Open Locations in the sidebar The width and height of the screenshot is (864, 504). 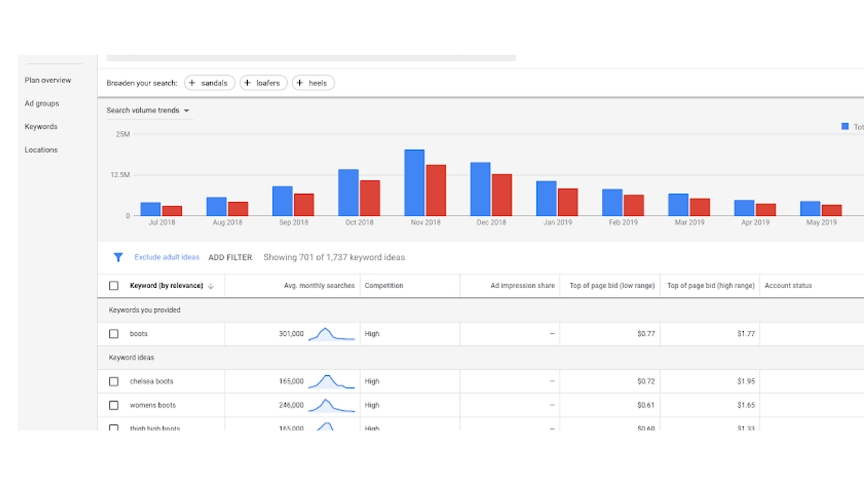41,150
